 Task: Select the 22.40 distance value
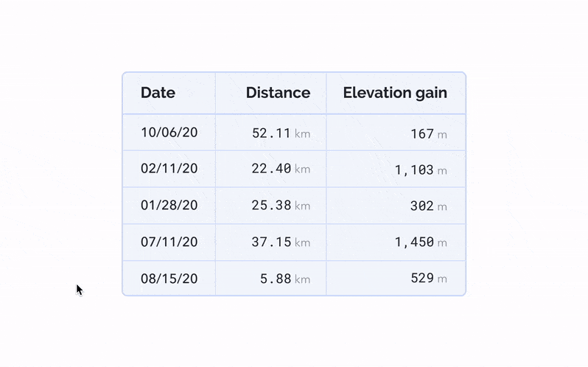[x=271, y=169]
